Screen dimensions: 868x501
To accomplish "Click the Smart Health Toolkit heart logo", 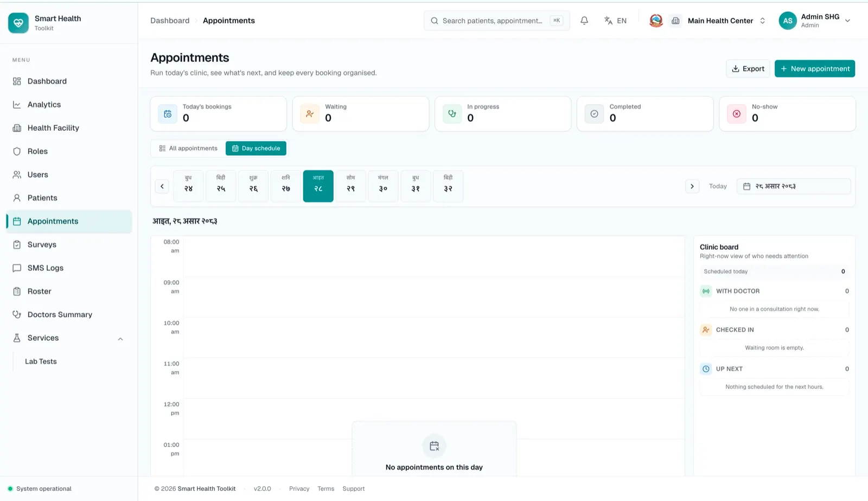I will pos(18,23).
